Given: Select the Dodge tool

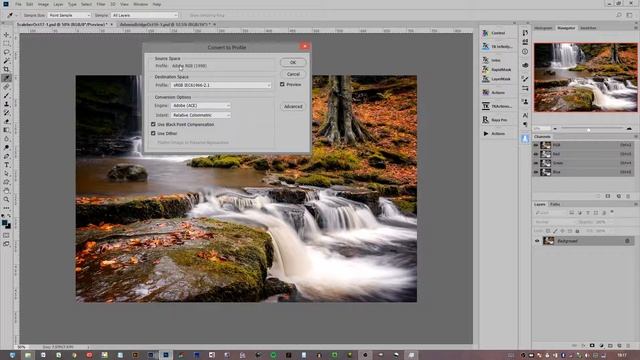Looking at the screenshot, I should click(x=6, y=147).
